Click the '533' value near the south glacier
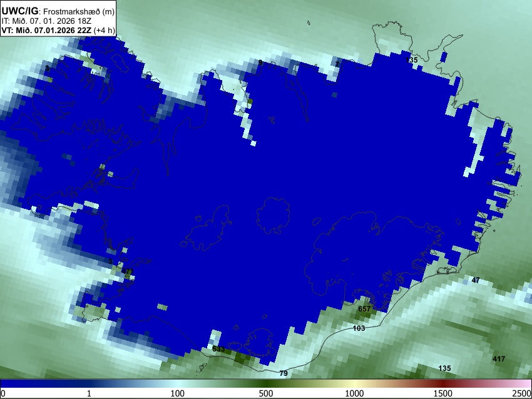This screenshot has width=532, height=399. [218, 349]
